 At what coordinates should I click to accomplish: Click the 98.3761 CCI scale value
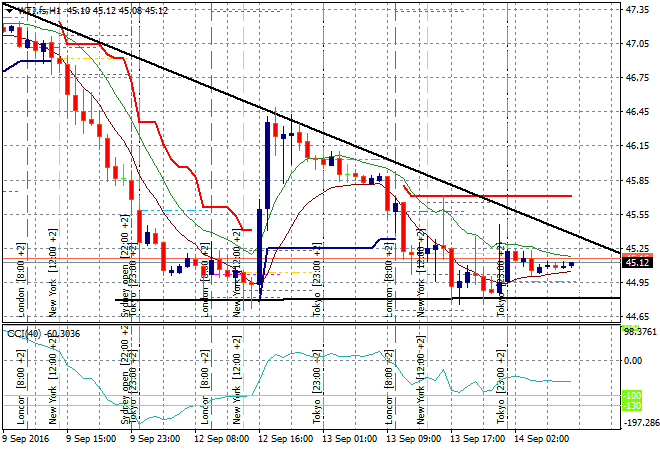tap(638, 331)
